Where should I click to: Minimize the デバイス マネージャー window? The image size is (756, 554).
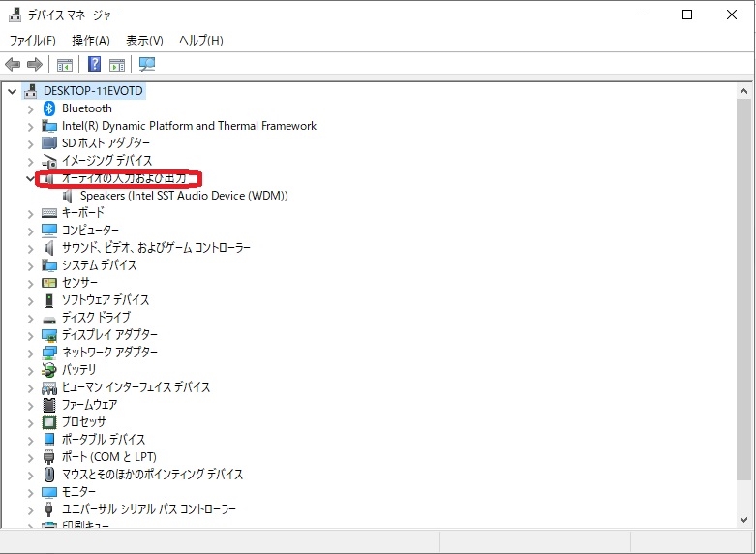(643, 15)
